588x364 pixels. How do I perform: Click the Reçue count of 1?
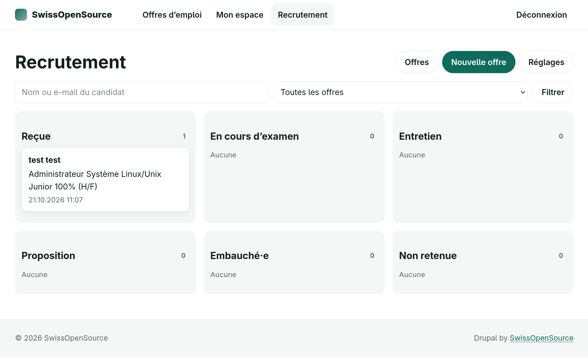coord(184,136)
